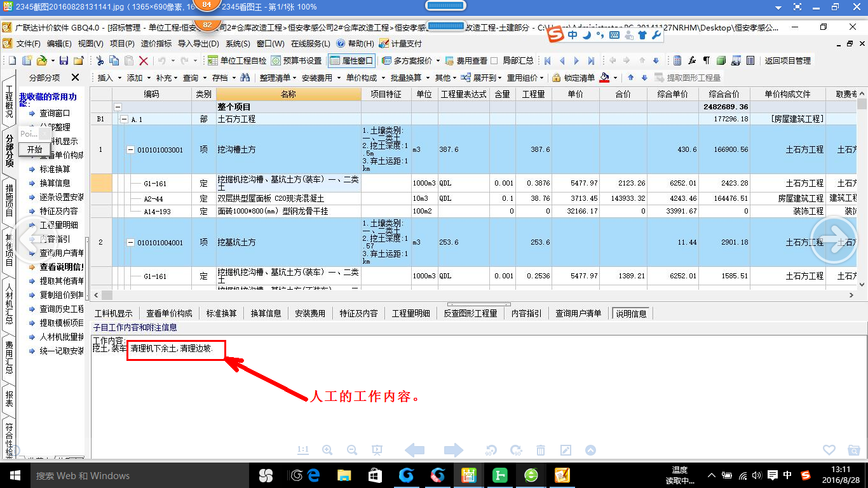Click 查询窗口 link in sidebar
Screen dimensions: 868x488
point(55,113)
